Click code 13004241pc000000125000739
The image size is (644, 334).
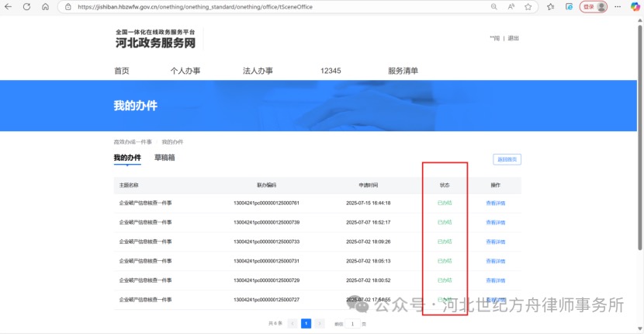click(x=266, y=222)
